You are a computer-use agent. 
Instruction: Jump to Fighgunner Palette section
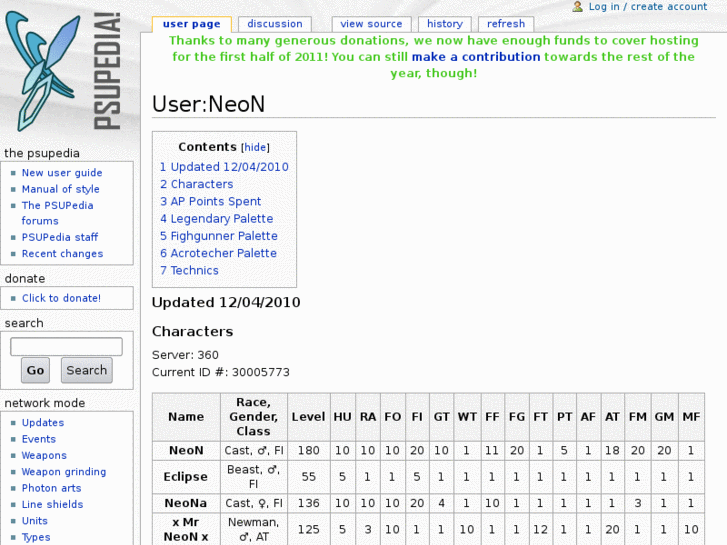219,236
